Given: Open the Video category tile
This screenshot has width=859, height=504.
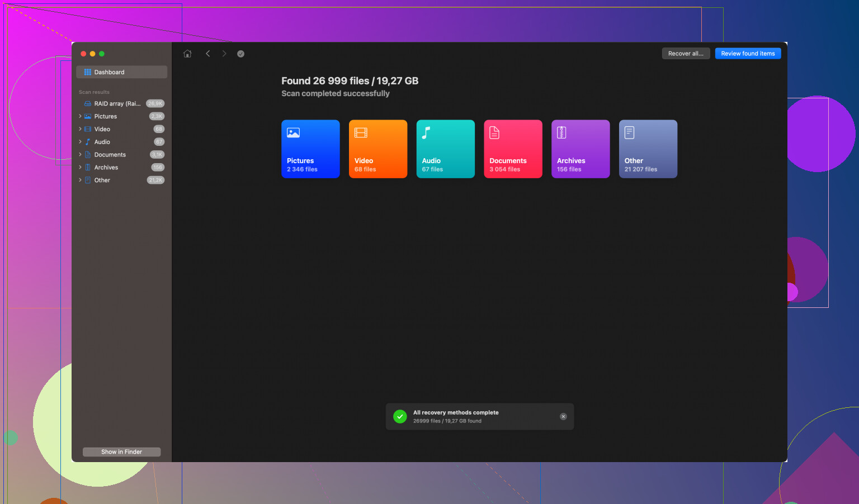Looking at the screenshot, I should click(x=378, y=149).
